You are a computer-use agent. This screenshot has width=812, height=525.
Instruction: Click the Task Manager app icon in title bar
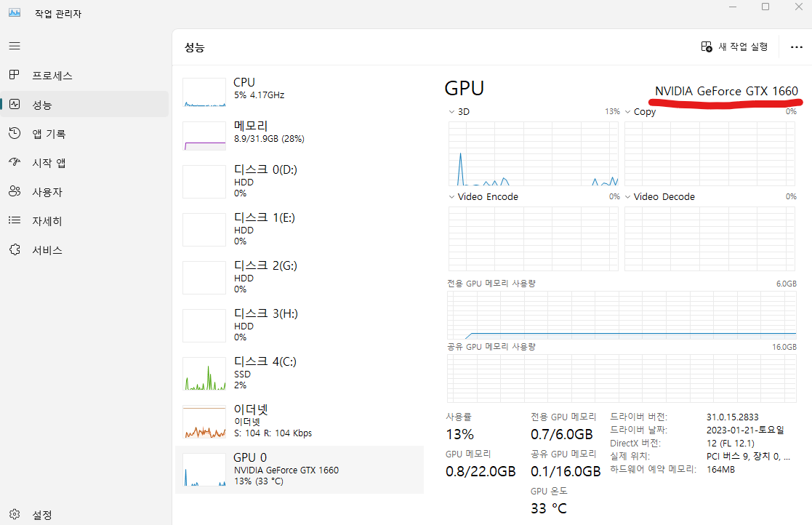pyautogui.click(x=15, y=12)
